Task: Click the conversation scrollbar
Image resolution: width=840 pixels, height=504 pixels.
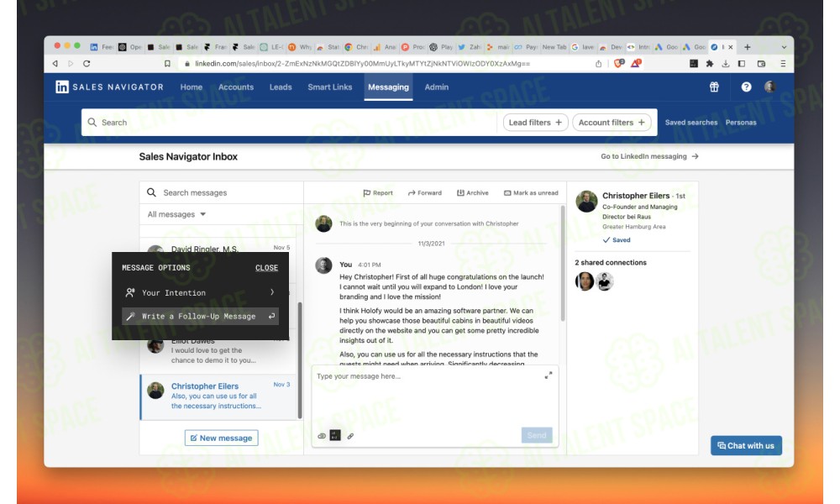Action: tap(563, 264)
